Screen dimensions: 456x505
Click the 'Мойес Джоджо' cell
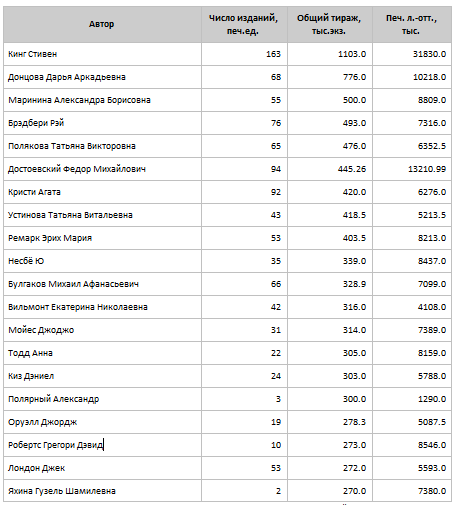point(102,330)
